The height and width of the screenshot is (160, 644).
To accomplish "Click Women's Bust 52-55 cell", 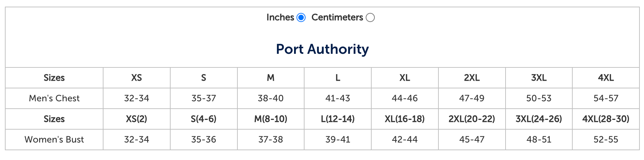I will pos(606,139).
